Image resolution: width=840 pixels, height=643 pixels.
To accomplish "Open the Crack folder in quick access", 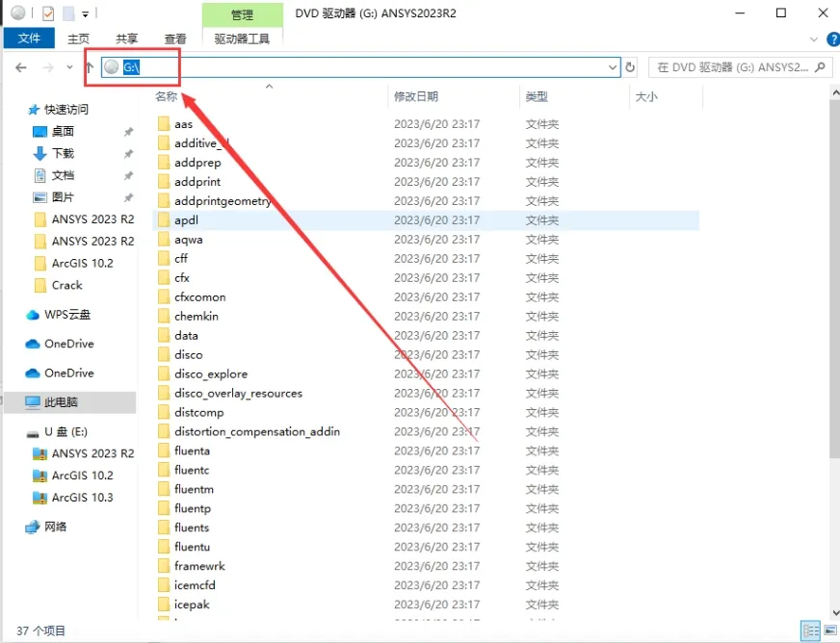I will (59, 285).
